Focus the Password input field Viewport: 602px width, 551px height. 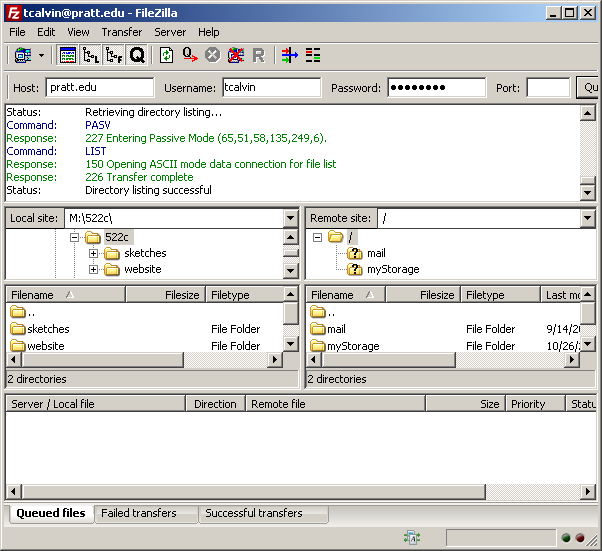pyautogui.click(x=437, y=88)
